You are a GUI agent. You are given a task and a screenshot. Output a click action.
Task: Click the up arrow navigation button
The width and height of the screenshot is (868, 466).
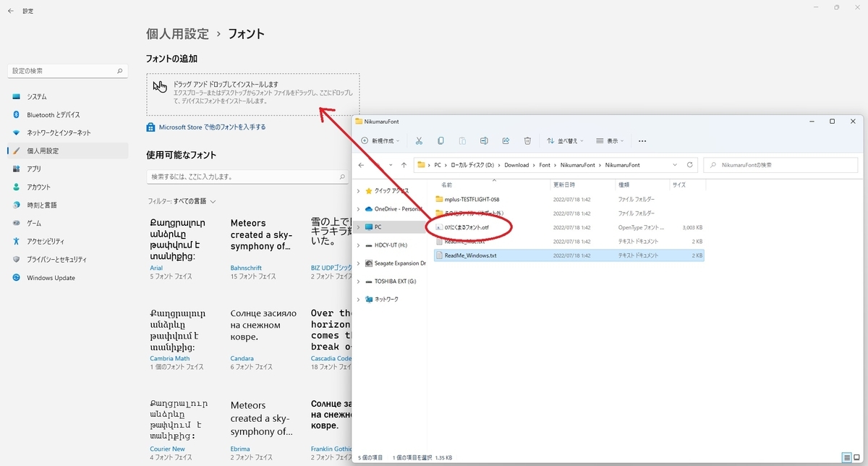403,165
